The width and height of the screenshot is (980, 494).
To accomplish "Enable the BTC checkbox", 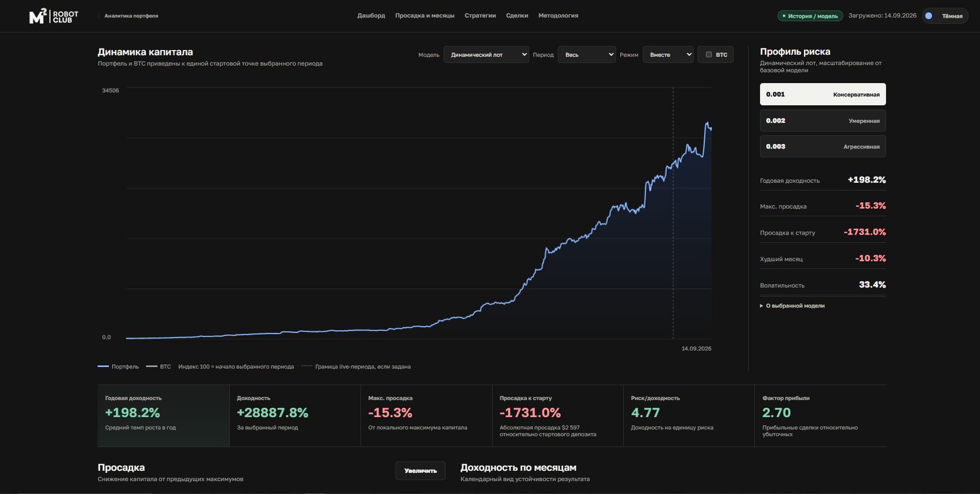I will point(709,55).
